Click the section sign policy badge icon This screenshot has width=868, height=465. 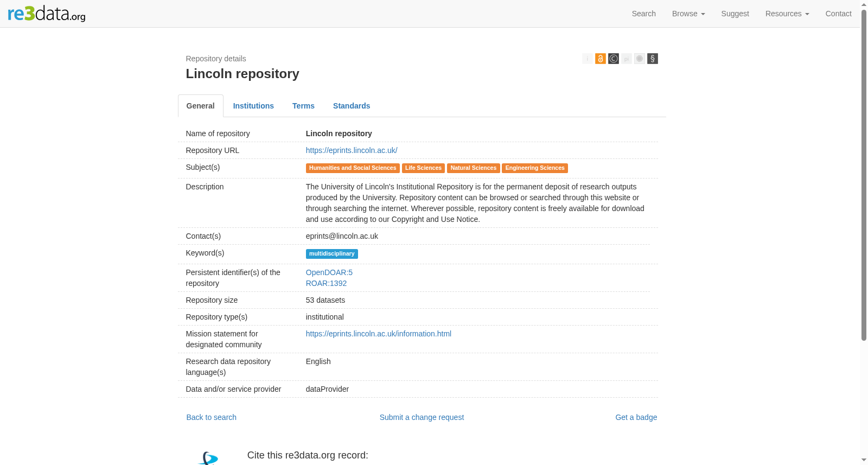pyautogui.click(x=652, y=59)
